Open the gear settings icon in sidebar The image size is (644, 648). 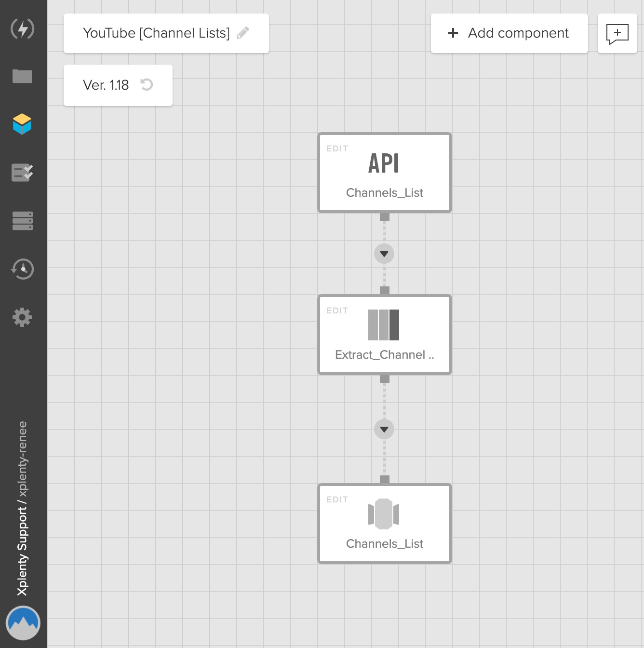pos(22,317)
